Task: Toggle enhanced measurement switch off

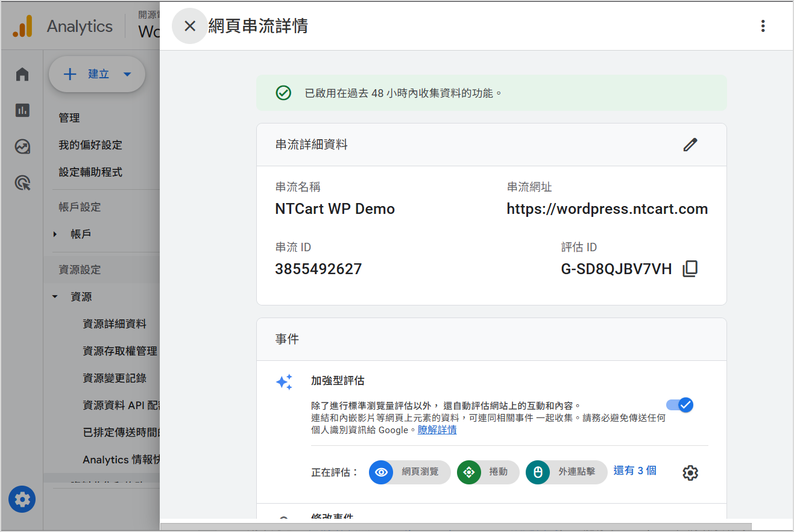Action: pyautogui.click(x=679, y=405)
